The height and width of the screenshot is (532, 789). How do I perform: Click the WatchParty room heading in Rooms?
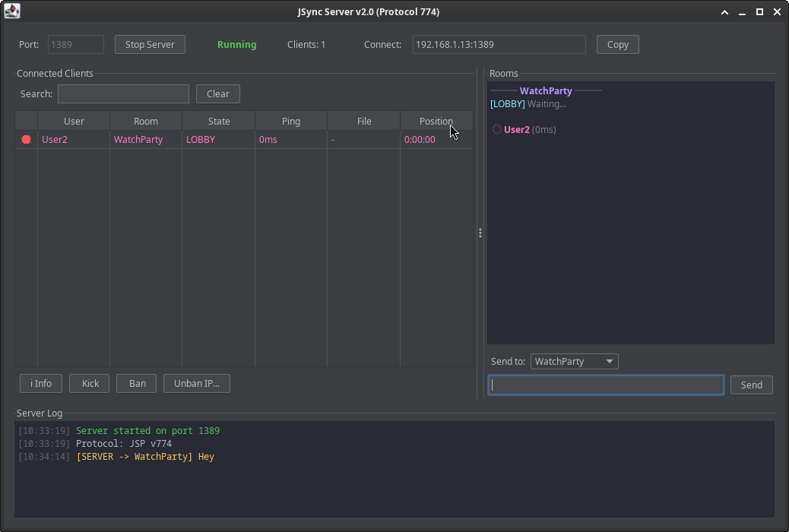click(546, 90)
